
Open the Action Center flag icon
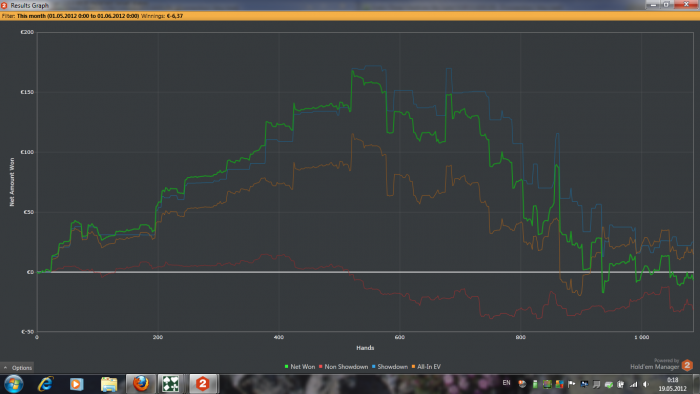(x=571, y=384)
